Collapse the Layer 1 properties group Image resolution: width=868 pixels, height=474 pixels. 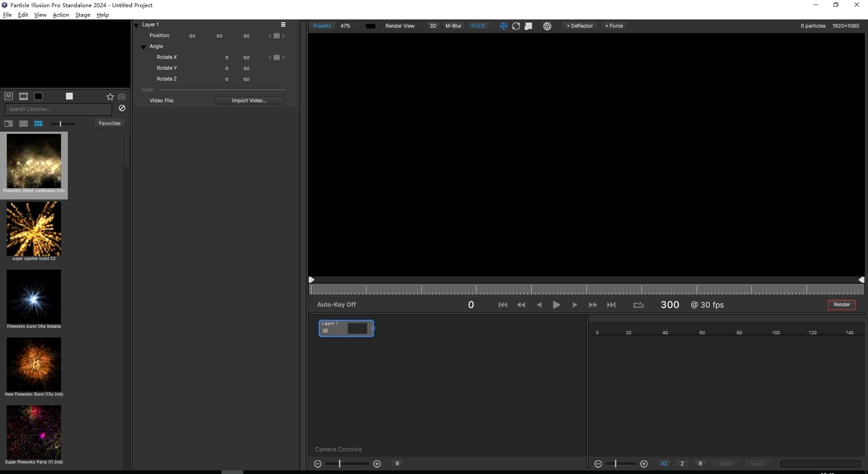137,24
